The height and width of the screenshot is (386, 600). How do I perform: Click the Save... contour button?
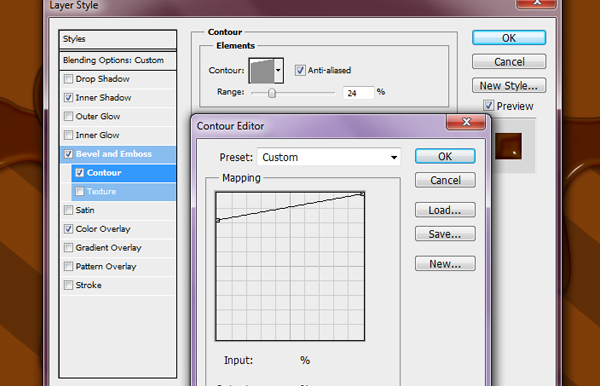click(x=445, y=234)
